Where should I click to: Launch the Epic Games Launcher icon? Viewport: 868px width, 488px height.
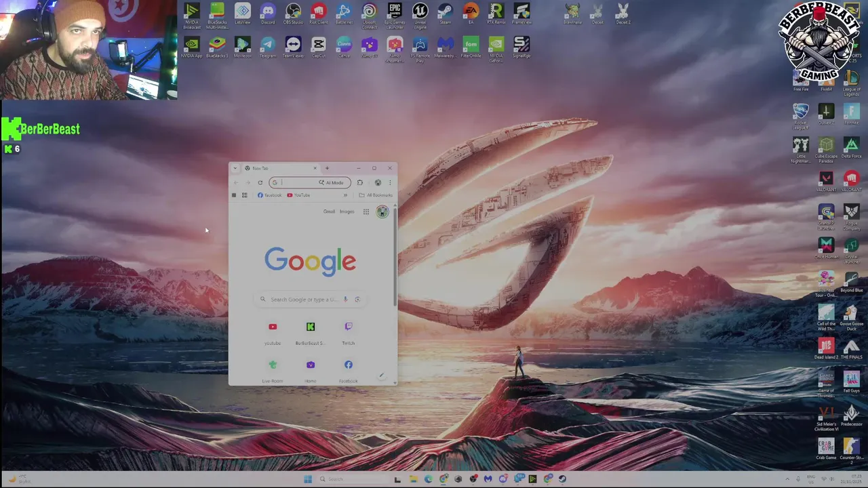[x=395, y=15]
